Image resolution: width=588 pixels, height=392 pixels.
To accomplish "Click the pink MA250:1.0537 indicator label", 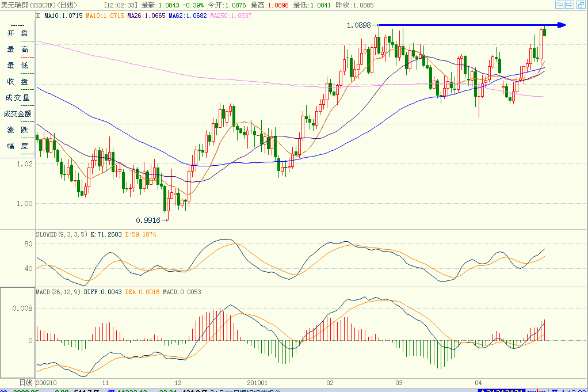I will 231,16.
